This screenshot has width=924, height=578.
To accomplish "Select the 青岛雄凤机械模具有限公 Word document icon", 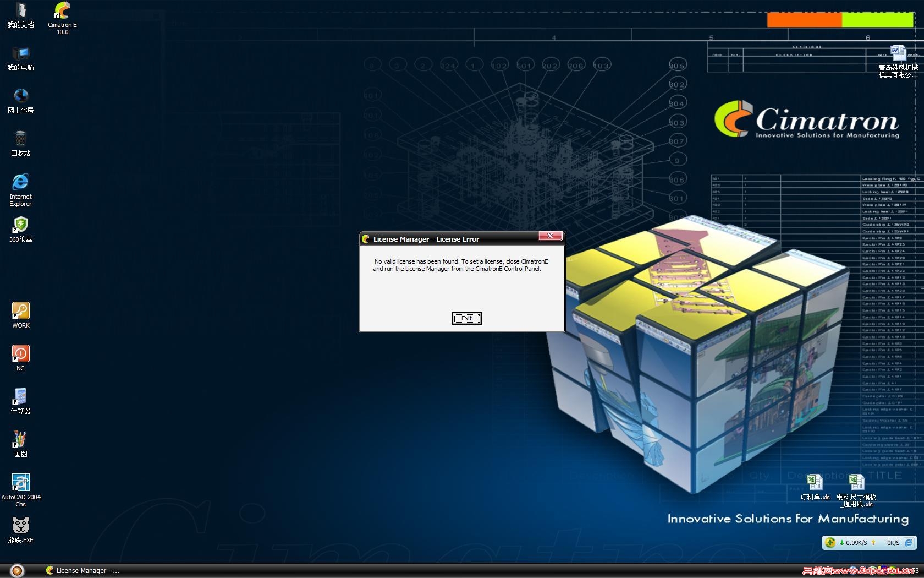I will 898,62.
